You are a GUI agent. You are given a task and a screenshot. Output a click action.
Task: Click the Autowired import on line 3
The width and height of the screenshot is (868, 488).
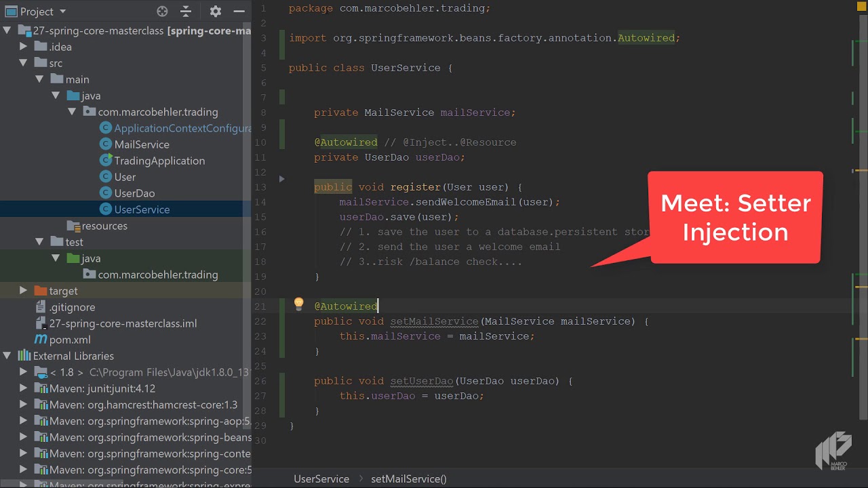click(646, 38)
